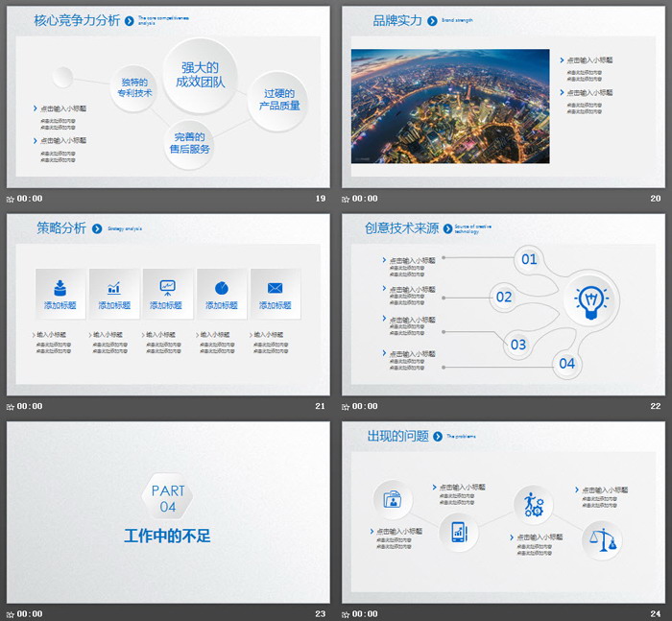The height and width of the screenshot is (621, 672).
Task: Click the bar chart icon in slide 21
Action: (113, 287)
